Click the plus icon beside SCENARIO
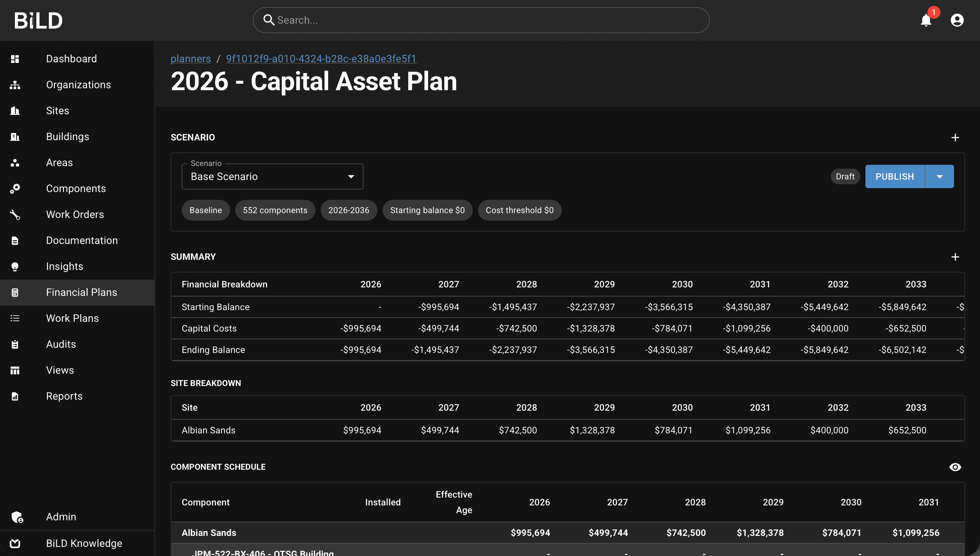Screen dimensions: 980x556 pyautogui.click(x=955, y=138)
